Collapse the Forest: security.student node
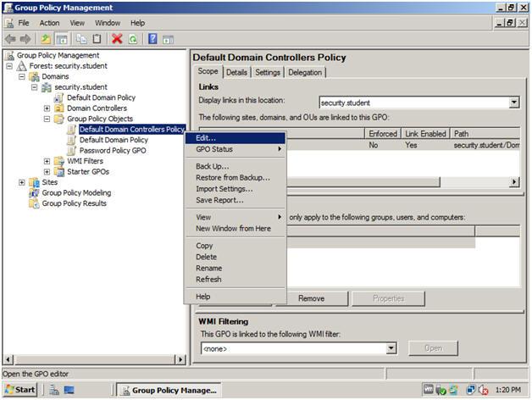The image size is (532, 400). pos(9,65)
